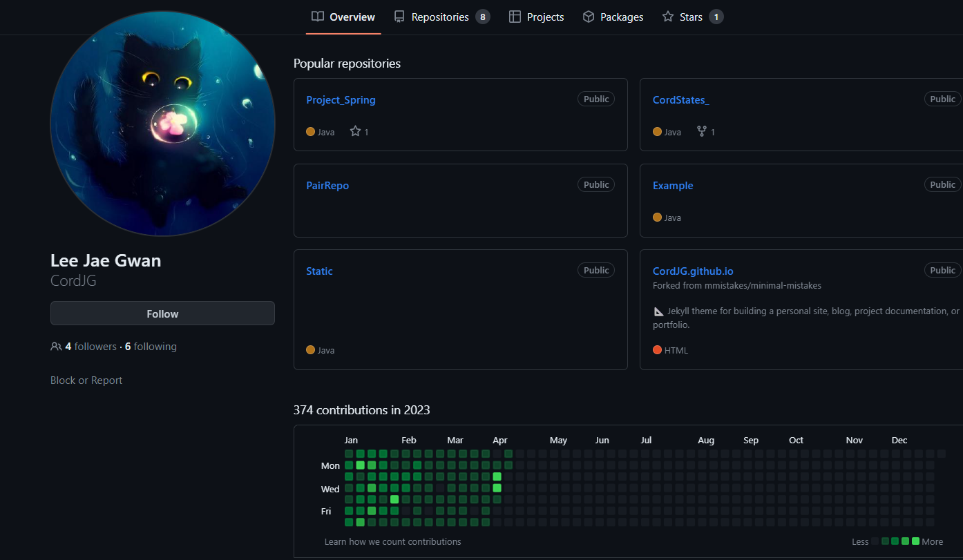Click Java language dot on Static card
The image size is (963, 560).
pyautogui.click(x=311, y=350)
